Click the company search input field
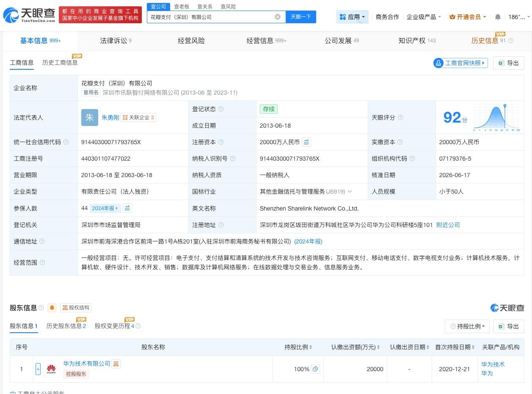The height and width of the screenshot is (394, 532). click(x=211, y=17)
